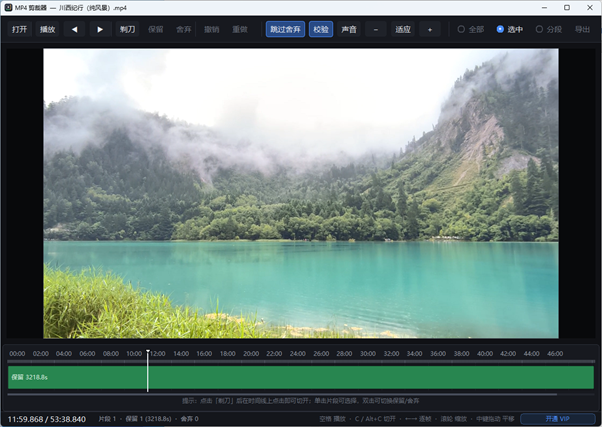Click the MP4 cutter app icon in title bar
The height and width of the screenshot is (427, 602).
click(x=8, y=8)
